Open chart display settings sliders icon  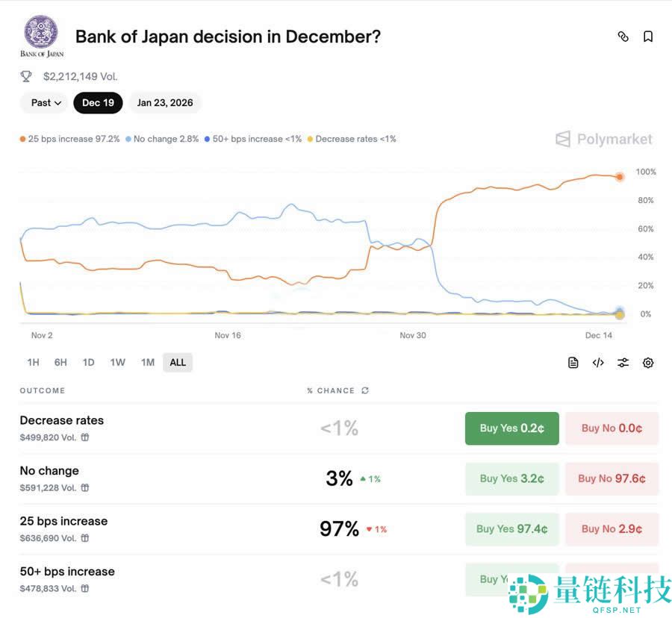coord(623,362)
